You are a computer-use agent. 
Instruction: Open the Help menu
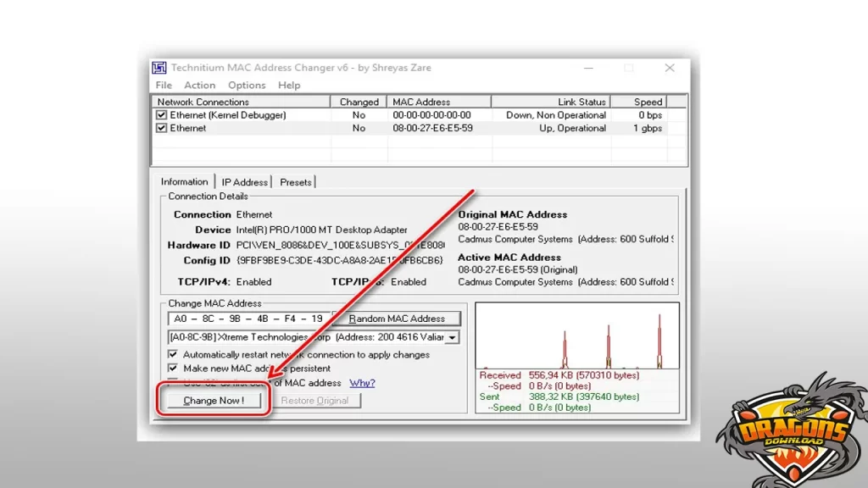point(288,85)
